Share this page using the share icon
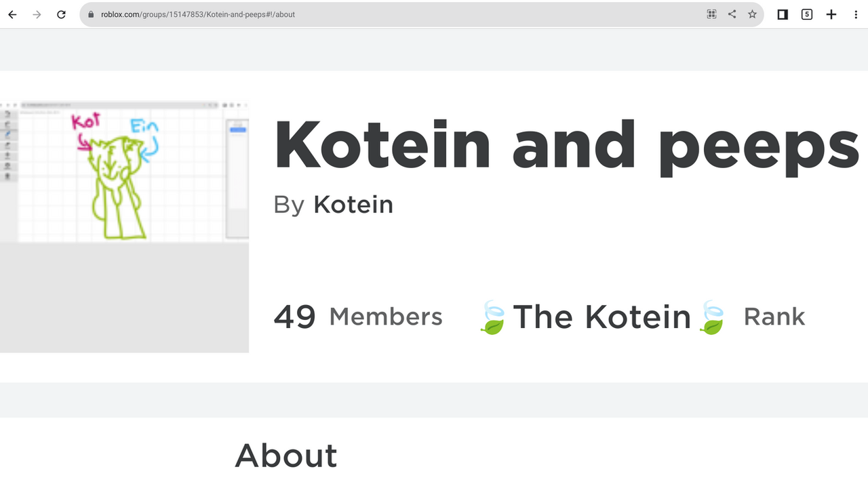 (732, 14)
